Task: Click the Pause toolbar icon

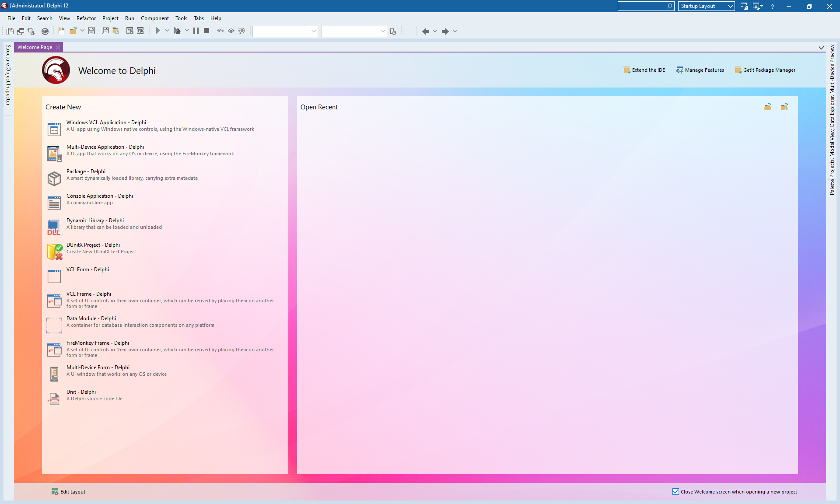Action: [x=196, y=31]
